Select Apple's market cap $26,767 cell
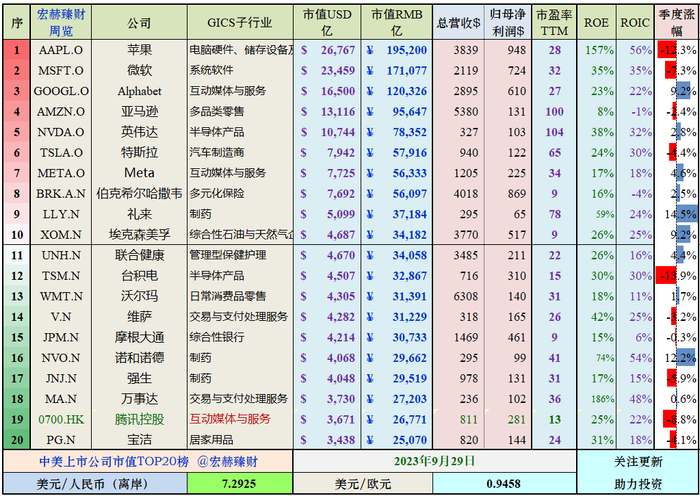Viewport: 700px width, 496px height. (327, 50)
